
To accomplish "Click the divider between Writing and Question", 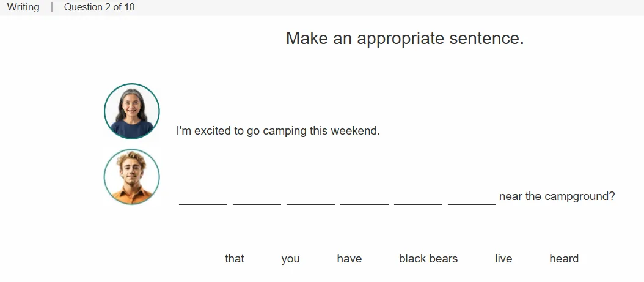I will 52,7.
